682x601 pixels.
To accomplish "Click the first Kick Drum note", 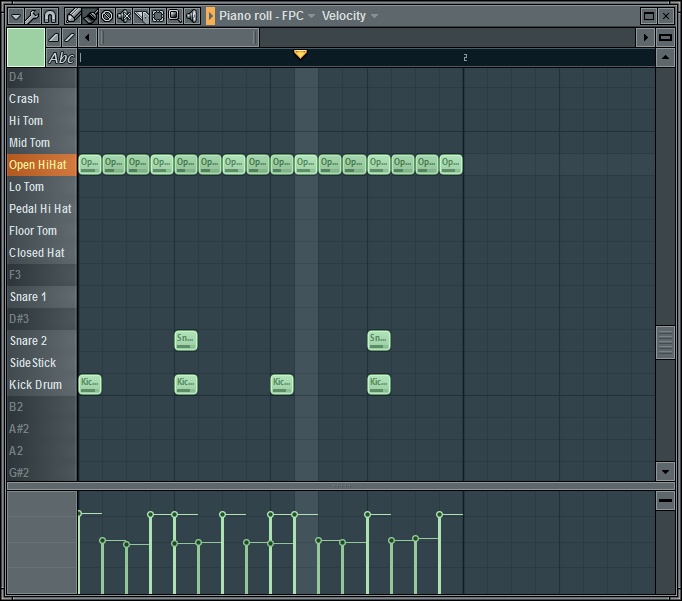I will (90, 385).
